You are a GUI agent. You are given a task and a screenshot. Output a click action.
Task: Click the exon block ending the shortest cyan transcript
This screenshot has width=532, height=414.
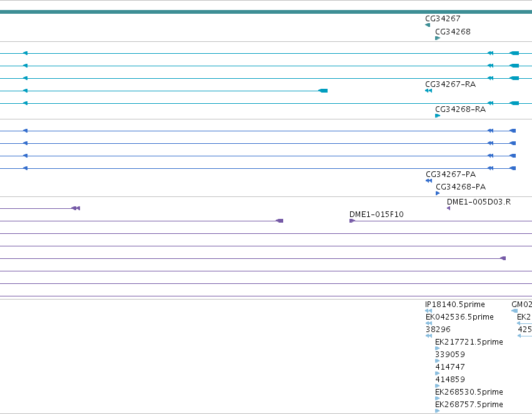point(323,91)
